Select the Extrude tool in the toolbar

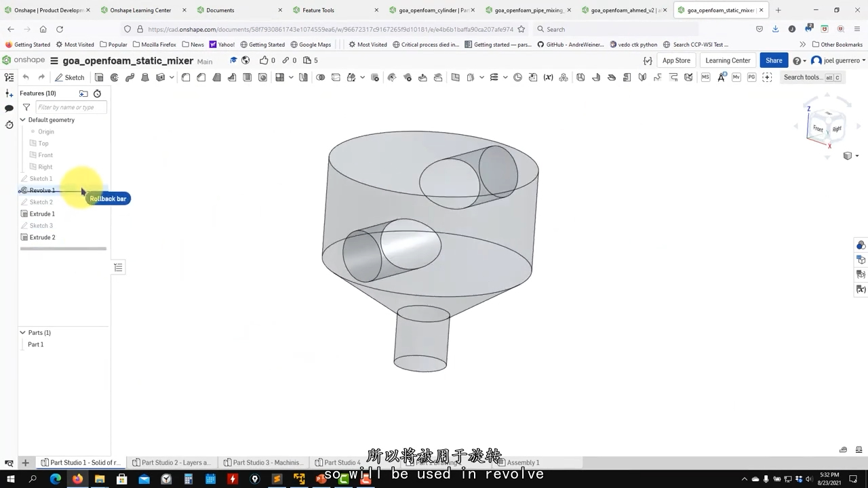[x=100, y=77]
